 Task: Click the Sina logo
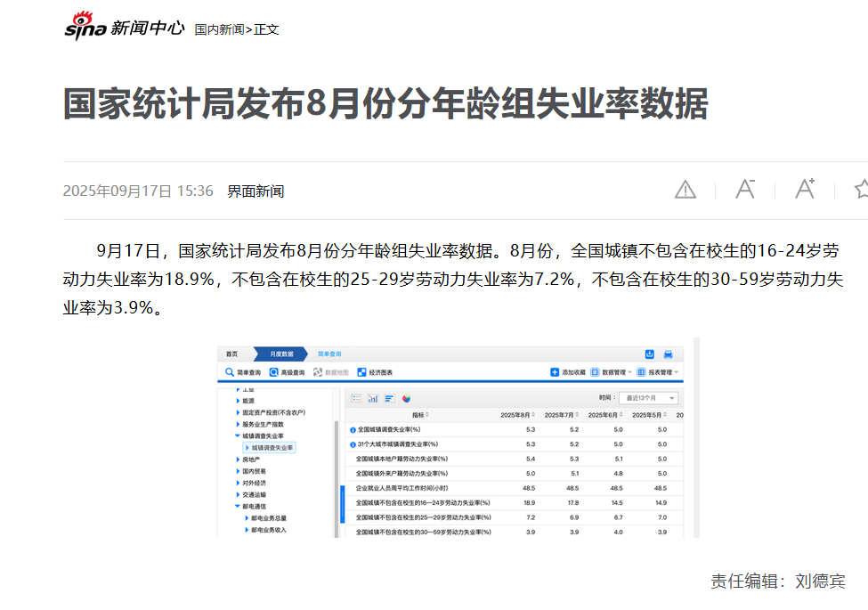(85, 26)
